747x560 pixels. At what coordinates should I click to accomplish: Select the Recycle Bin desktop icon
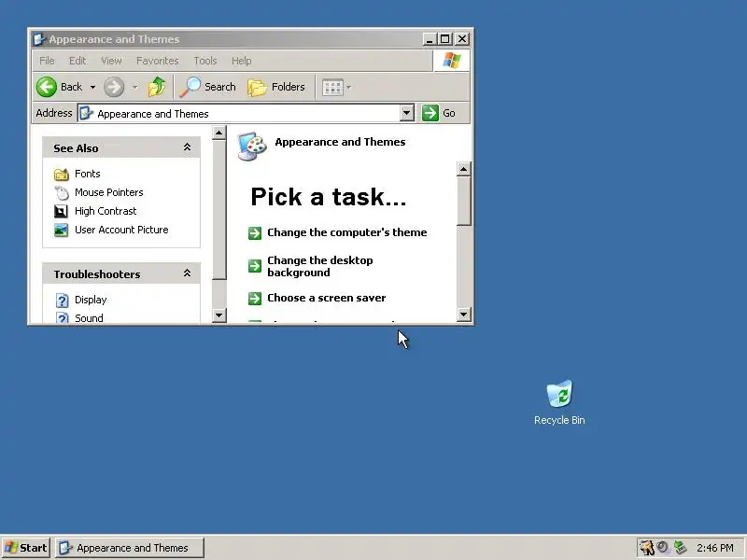click(x=559, y=402)
